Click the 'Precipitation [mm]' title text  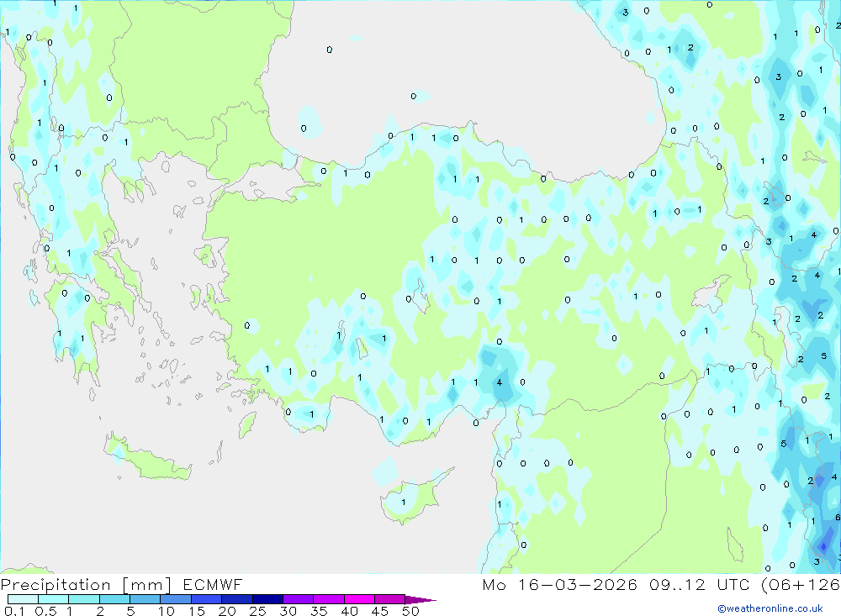tap(86, 585)
